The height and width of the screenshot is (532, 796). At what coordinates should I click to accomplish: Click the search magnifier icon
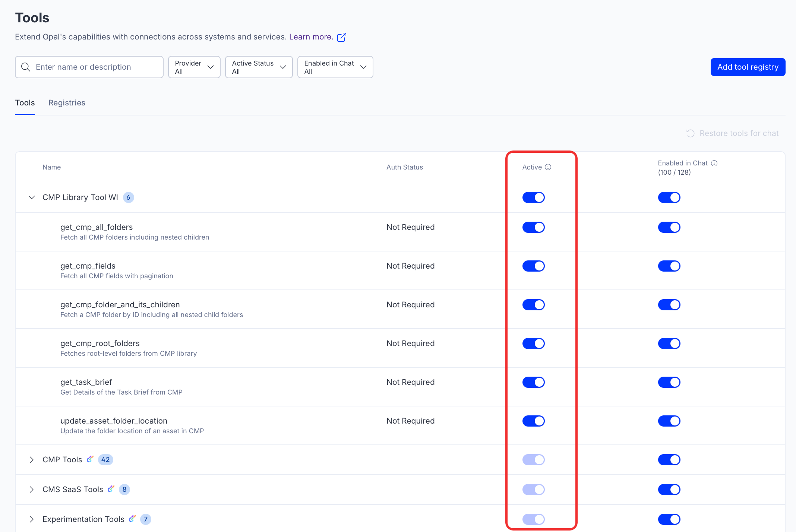click(x=26, y=67)
